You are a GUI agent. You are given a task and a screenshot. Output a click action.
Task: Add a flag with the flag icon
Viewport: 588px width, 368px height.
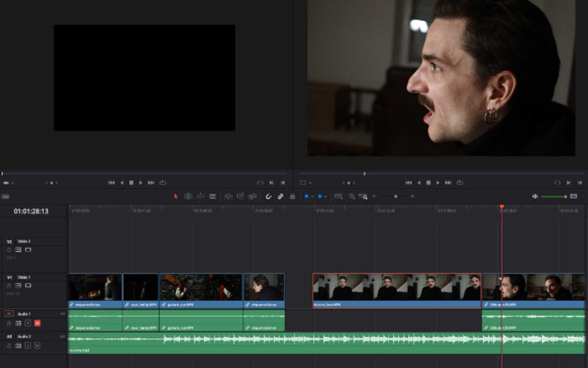tap(306, 195)
